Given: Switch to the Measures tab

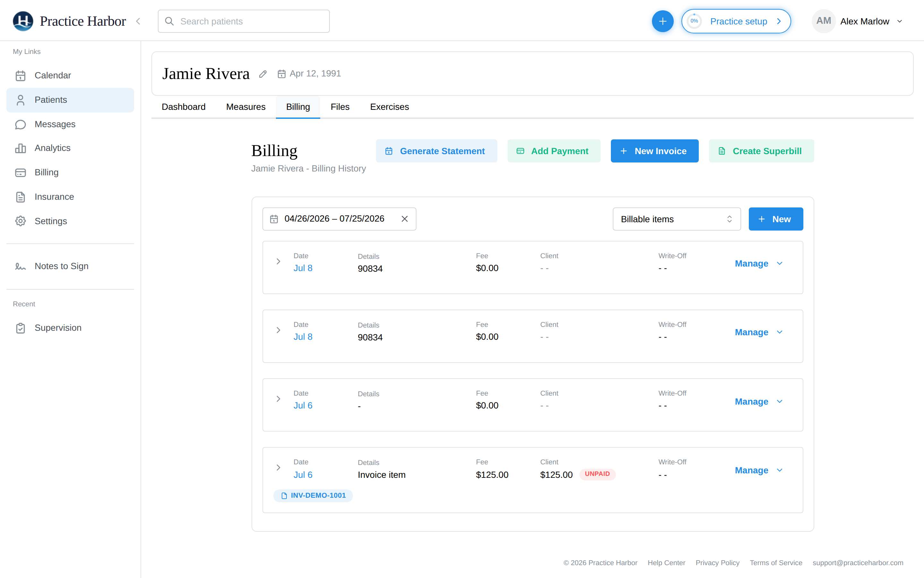Looking at the screenshot, I should (x=245, y=107).
